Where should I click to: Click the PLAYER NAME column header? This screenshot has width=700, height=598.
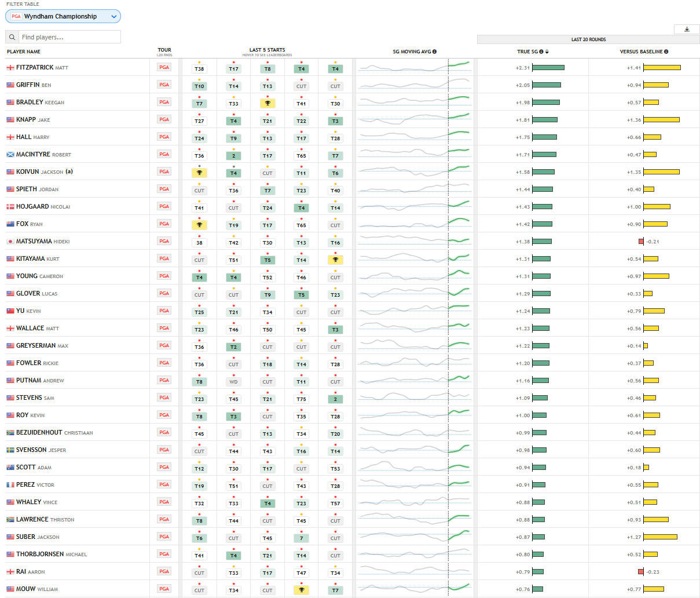coord(24,52)
